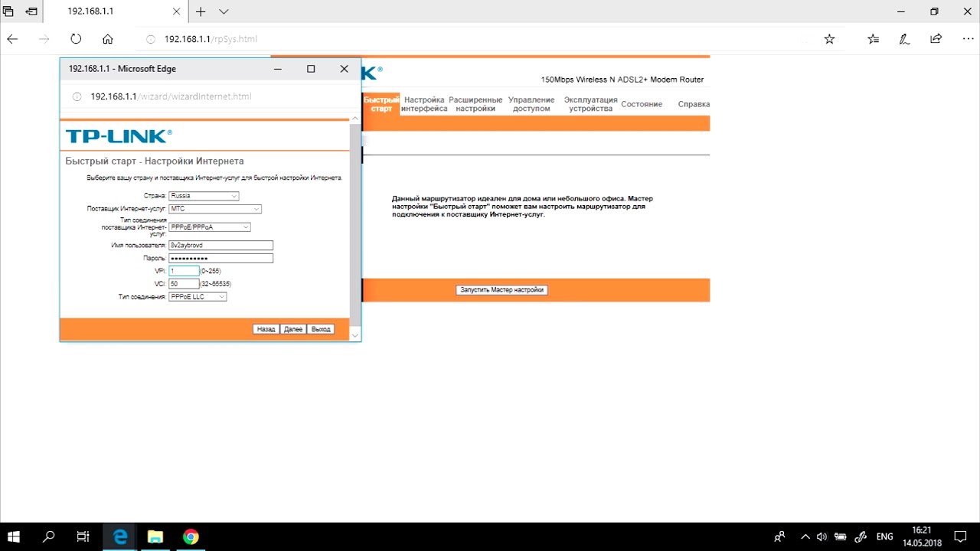
Task: Add page to favorites with star icon
Action: pyautogui.click(x=829, y=39)
